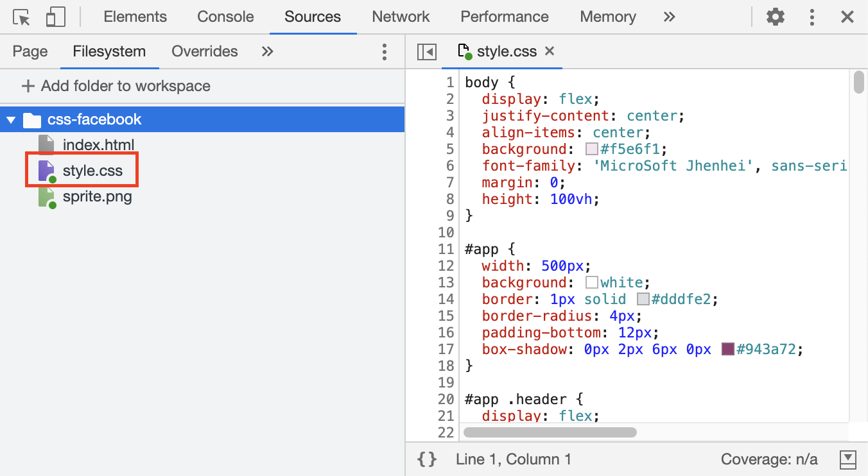The image size is (868, 476).
Task: Click the editor vertical scrollbar thumb
Action: click(859, 83)
